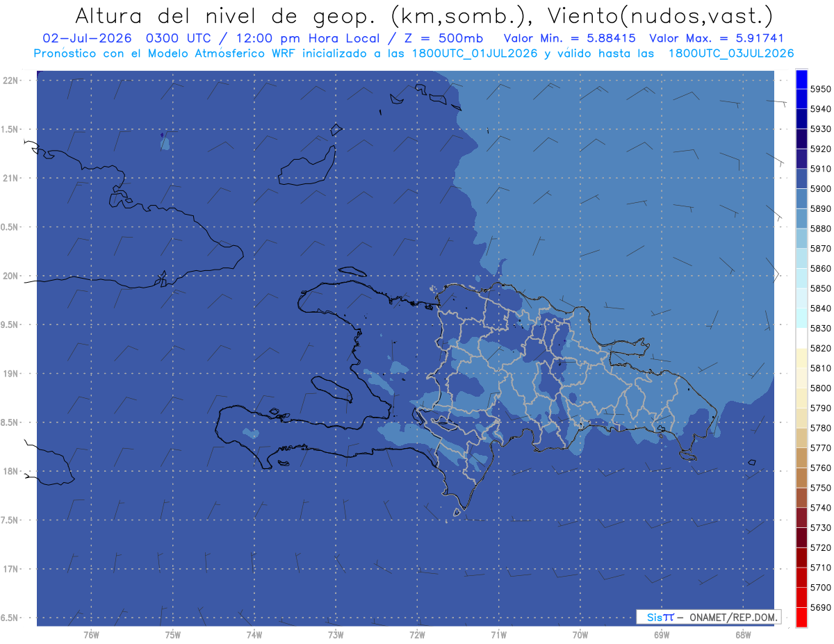Pick the tan swatch between 5770 and 5760

pyautogui.click(x=801, y=458)
